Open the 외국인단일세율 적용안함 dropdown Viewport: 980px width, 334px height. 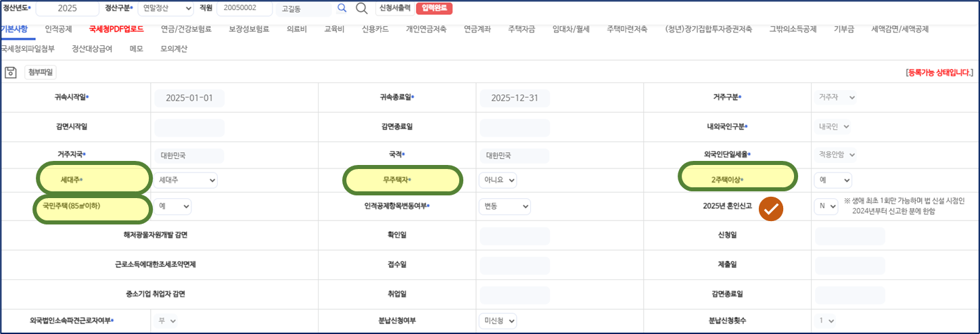pos(835,155)
